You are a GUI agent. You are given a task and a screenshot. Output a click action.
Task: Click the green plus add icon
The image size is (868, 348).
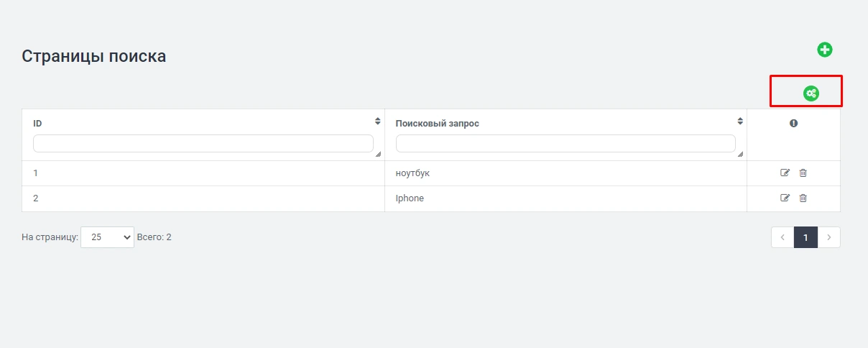click(824, 50)
